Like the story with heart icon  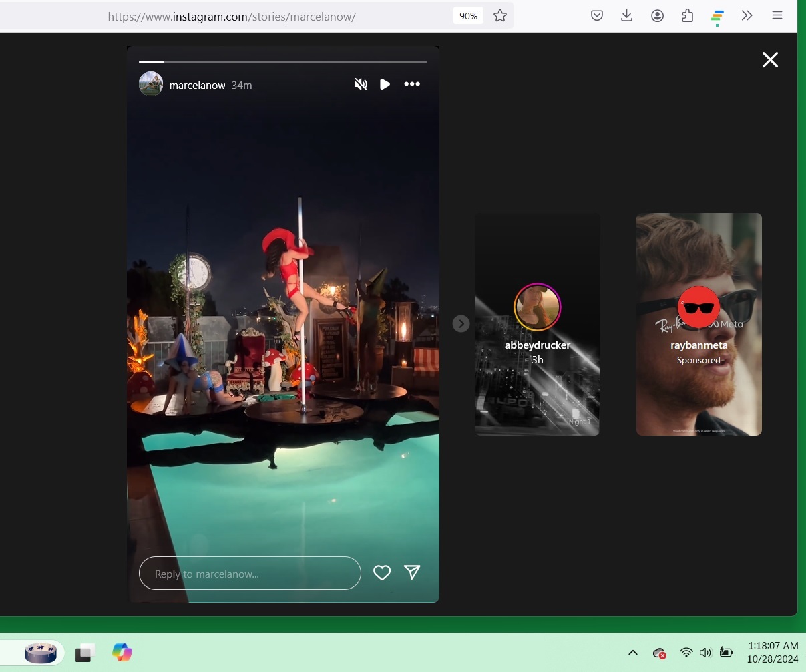(382, 572)
